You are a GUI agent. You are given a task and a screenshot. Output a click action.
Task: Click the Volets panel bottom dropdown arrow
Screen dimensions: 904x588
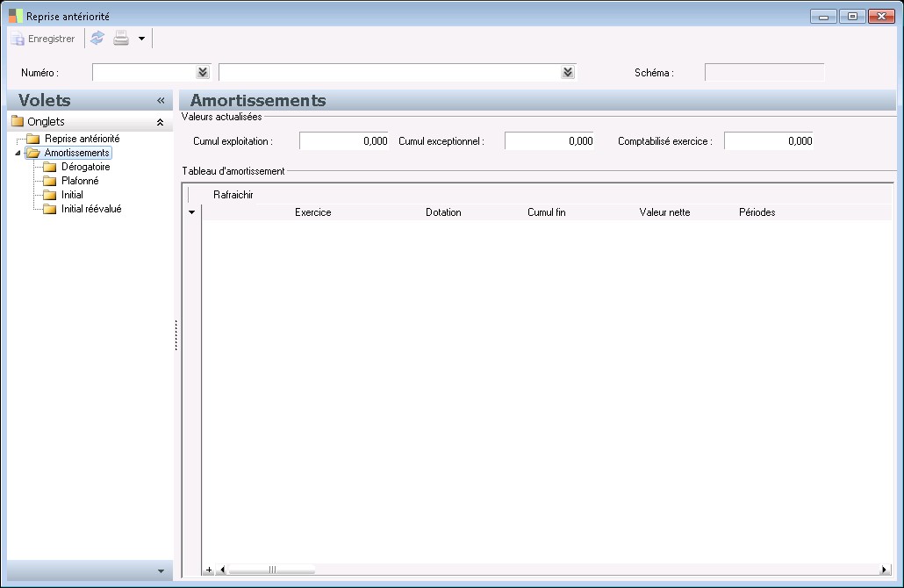click(x=161, y=571)
